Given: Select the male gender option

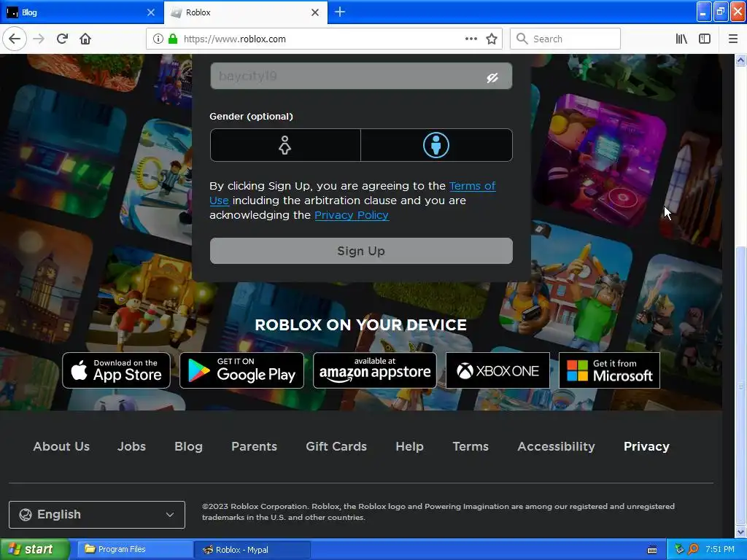Looking at the screenshot, I should (x=436, y=145).
